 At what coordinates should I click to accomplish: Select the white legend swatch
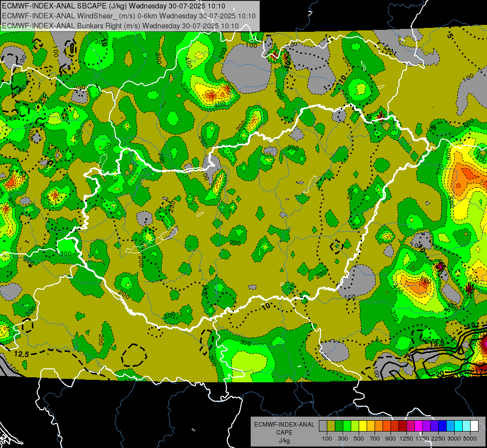point(474,426)
